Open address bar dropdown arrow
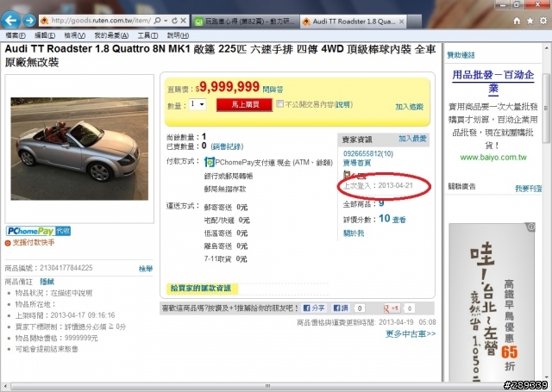Viewport: 552px width, 392px height. pyautogui.click(x=166, y=21)
